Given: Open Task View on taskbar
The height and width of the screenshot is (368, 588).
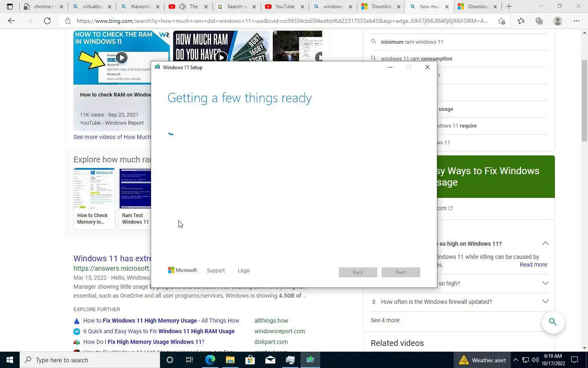Looking at the screenshot, I should point(189,360).
